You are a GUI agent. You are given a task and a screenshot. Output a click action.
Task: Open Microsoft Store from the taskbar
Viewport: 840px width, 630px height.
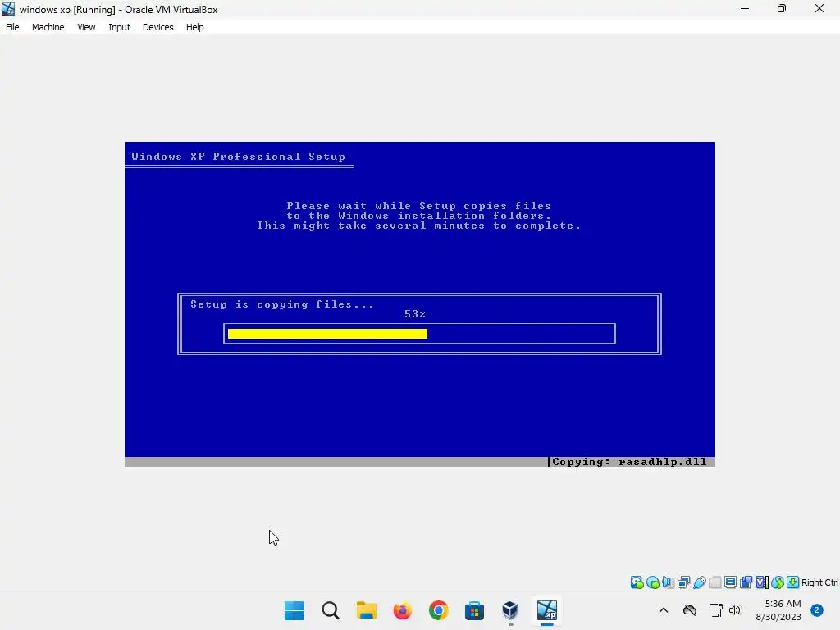[x=474, y=610]
